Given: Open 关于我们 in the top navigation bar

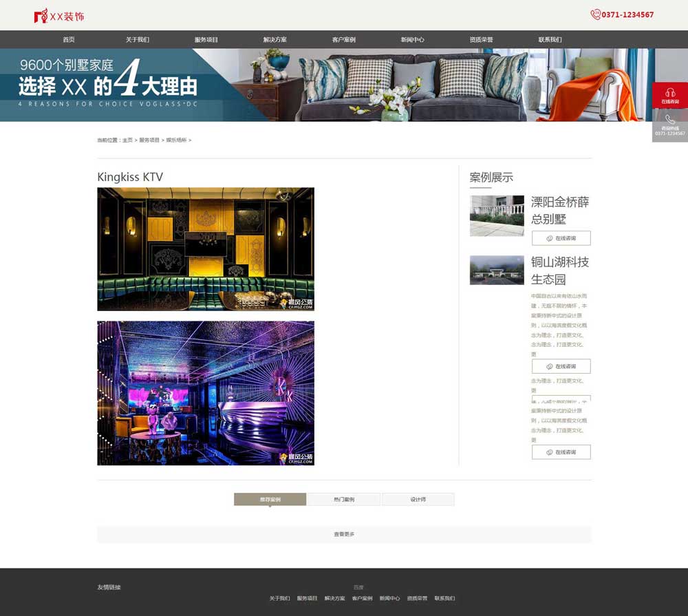Looking at the screenshot, I should [138, 40].
